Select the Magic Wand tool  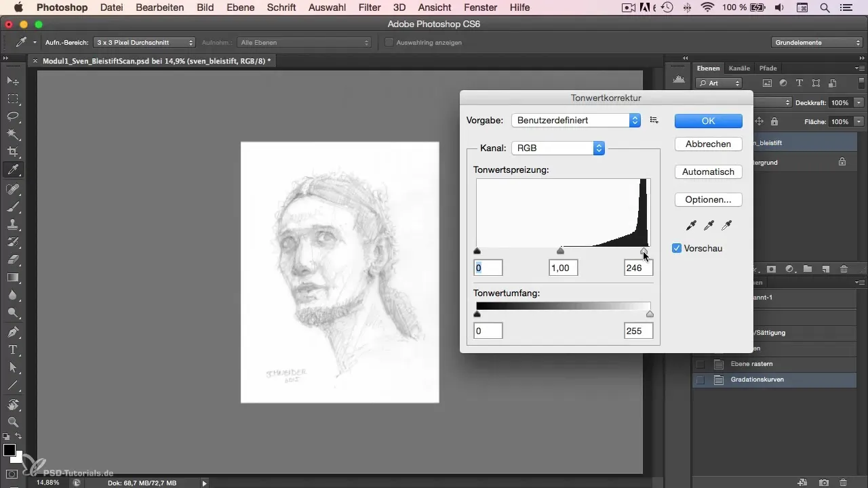(12, 134)
